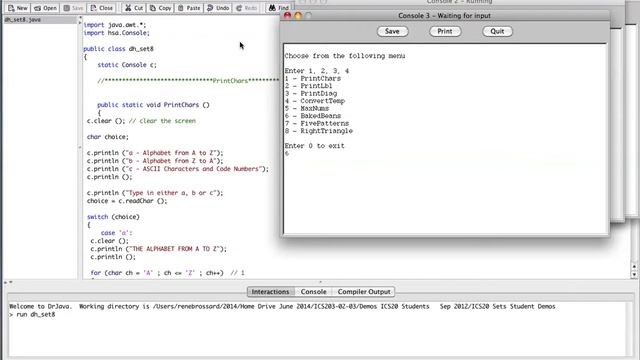This screenshot has height=360, width=640.
Task: Click 'Enter 0 to exit' in the console
Action: point(315,146)
